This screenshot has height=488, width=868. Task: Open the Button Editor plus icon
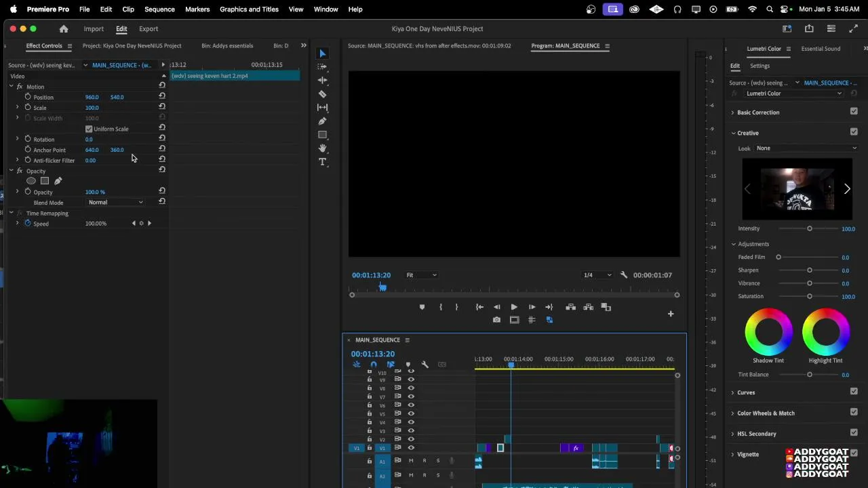[x=671, y=314]
